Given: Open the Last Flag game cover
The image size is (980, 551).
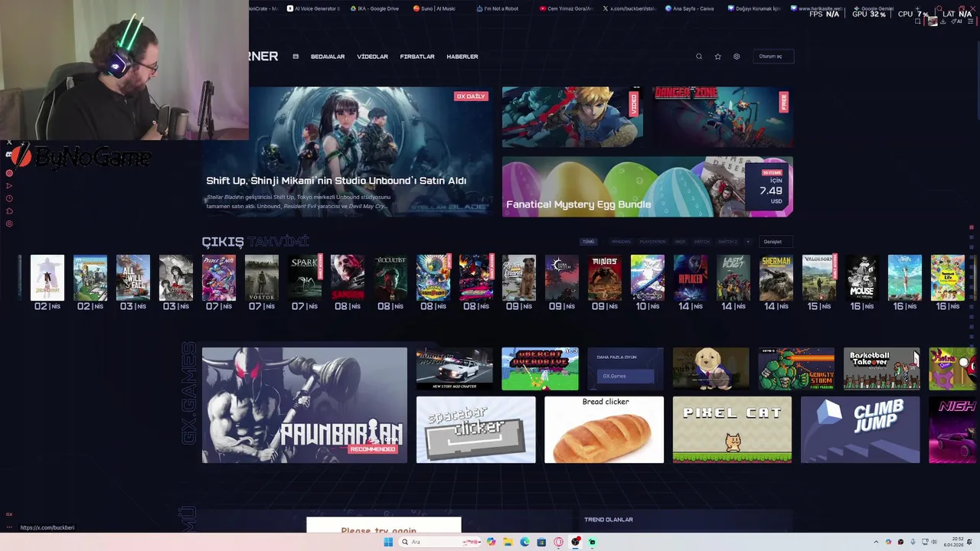Looking at the screenshot, I should point(733,277).
